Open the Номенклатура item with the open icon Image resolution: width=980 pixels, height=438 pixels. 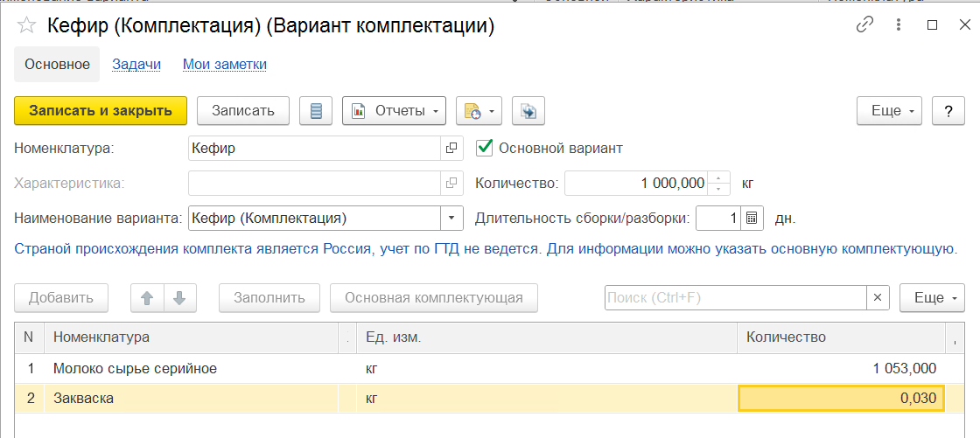click(x=451, y=148)
